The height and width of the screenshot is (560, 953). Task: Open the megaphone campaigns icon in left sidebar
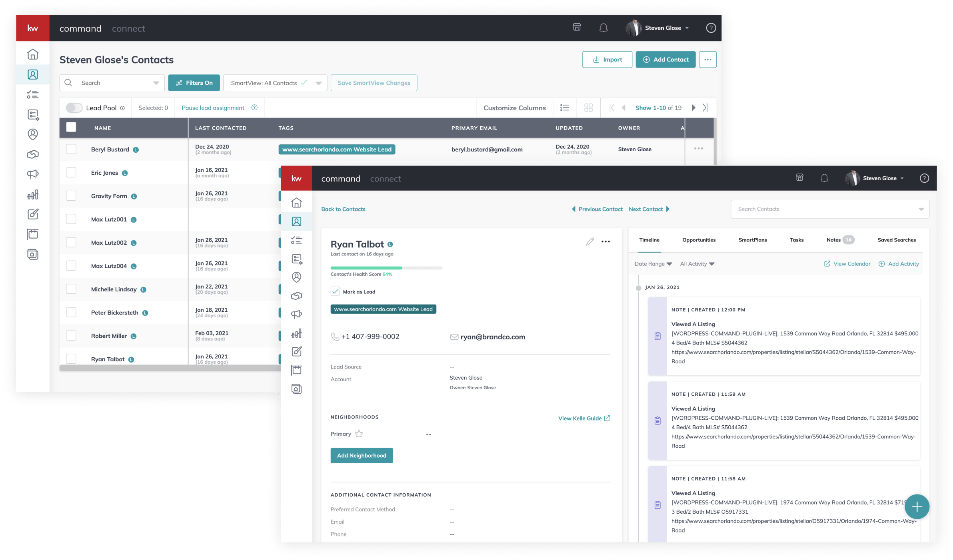[33, 174]
